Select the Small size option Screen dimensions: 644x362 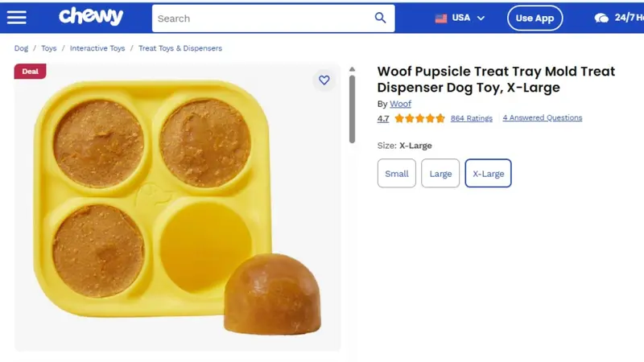point(397,173)
